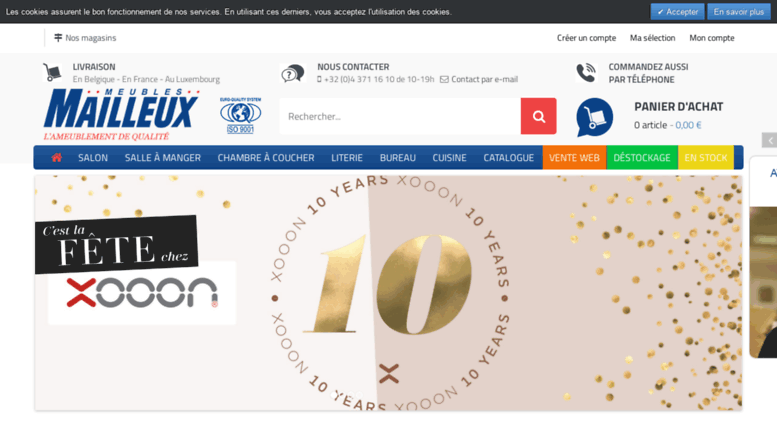Select the orange Vente Web tab
This screenshot has height=423, width=777.
coord(574,158)
